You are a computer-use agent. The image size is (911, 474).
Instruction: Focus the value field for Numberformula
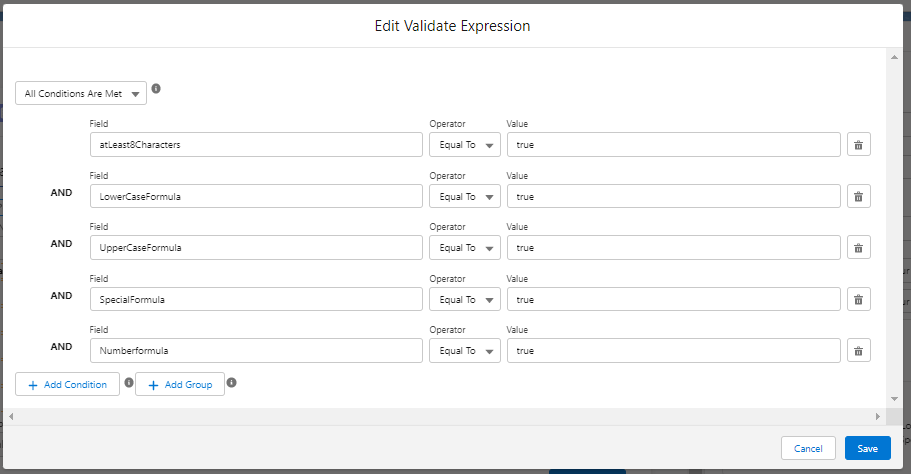[673, 351]
